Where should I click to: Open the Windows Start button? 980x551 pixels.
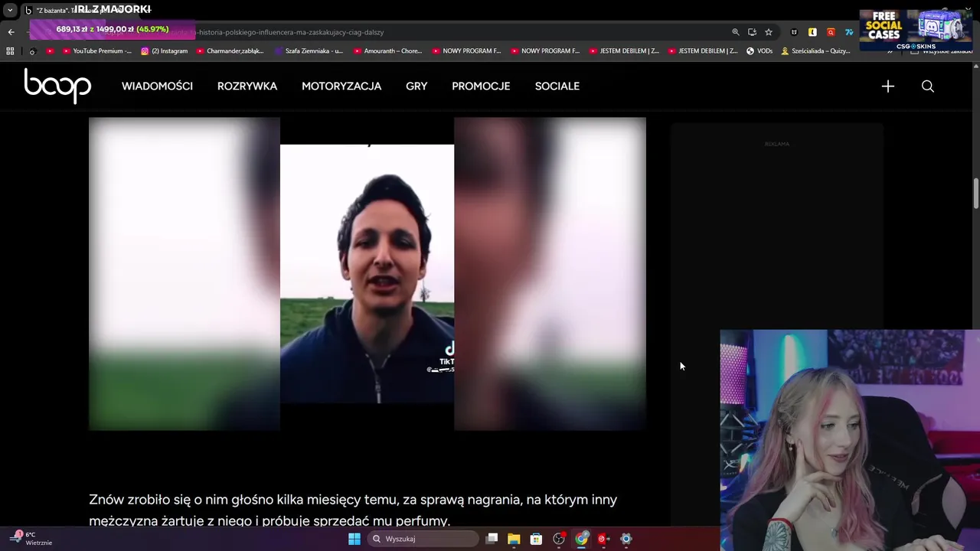coord(354,539)
